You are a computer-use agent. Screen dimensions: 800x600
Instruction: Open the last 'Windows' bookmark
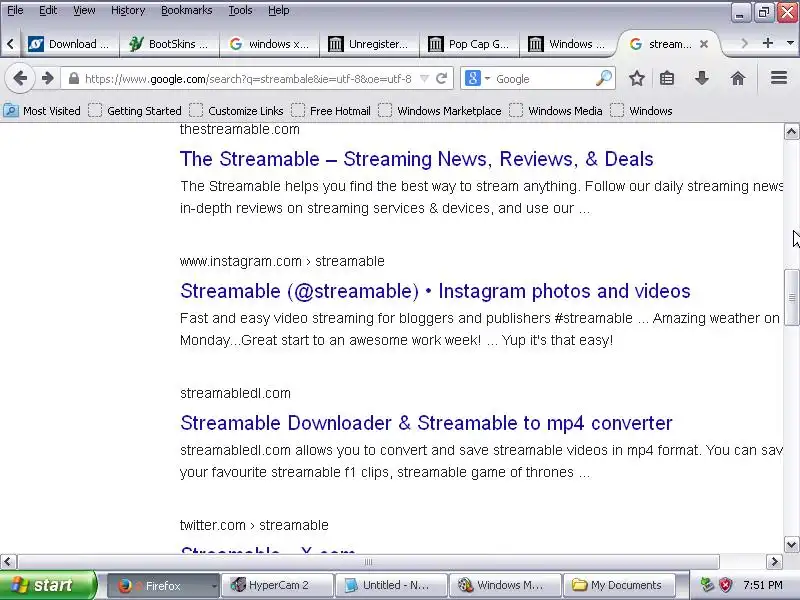(641, 111)
